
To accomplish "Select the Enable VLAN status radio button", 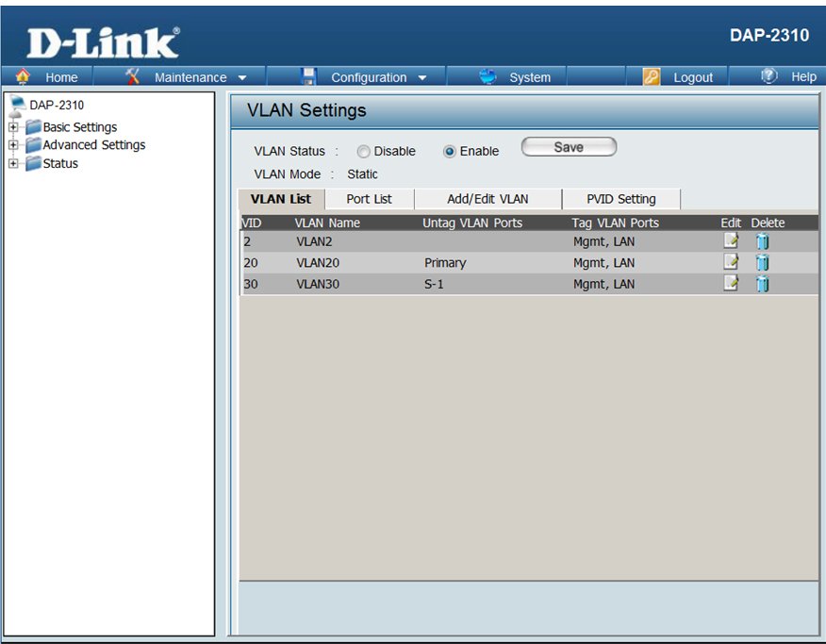I will (x=450, y=152).
